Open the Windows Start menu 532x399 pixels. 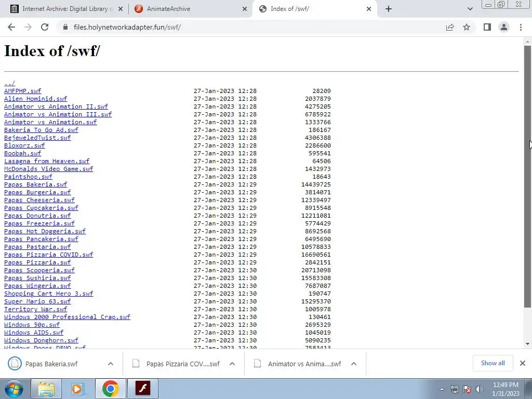coord(14,389)
